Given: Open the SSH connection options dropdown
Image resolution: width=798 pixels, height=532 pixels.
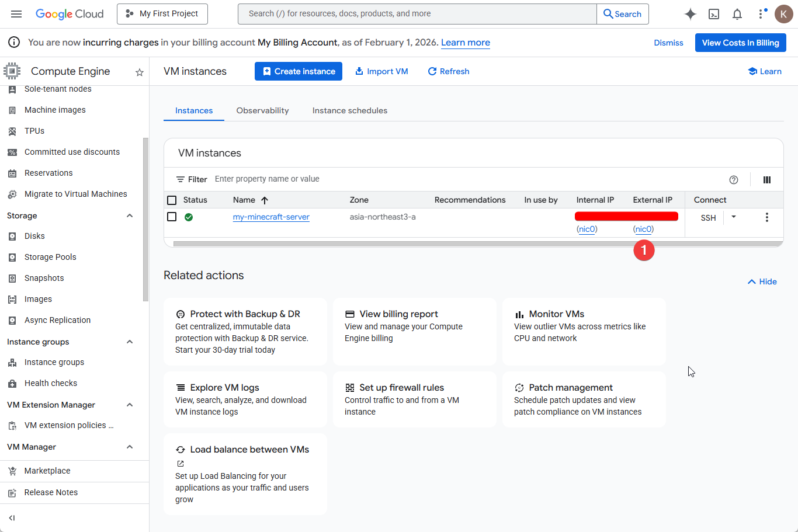Looking at the screenshot, I should (x=734, y=217).
